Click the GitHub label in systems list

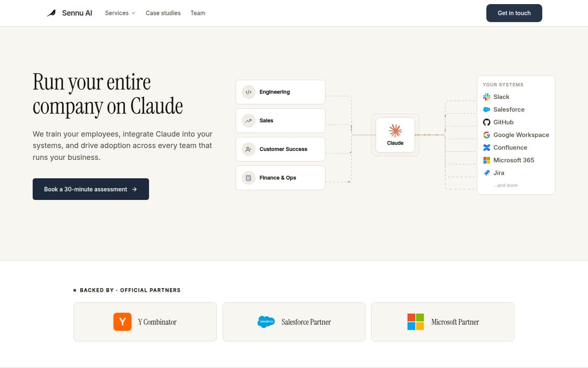503,122
